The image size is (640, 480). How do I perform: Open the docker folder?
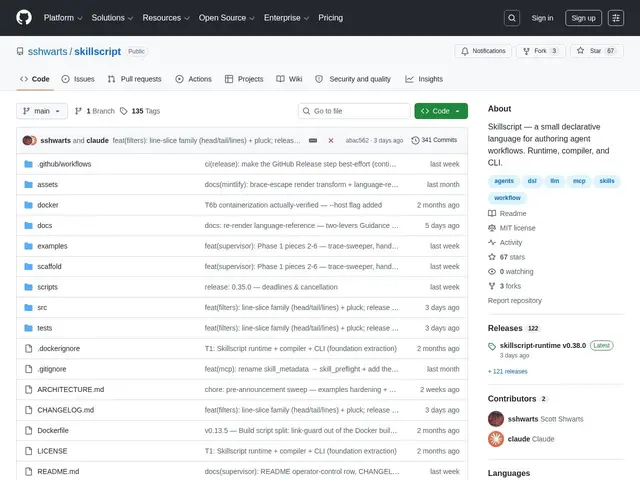(x=48, y=205)
